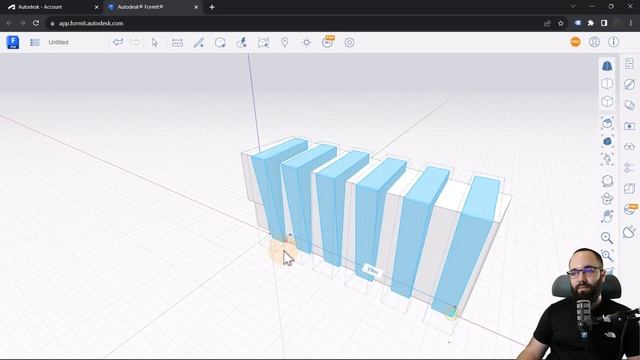Viewport: 640px width, 360px height.
Task: Open the Visual Styles glasses panel
Action: (629, 147)
